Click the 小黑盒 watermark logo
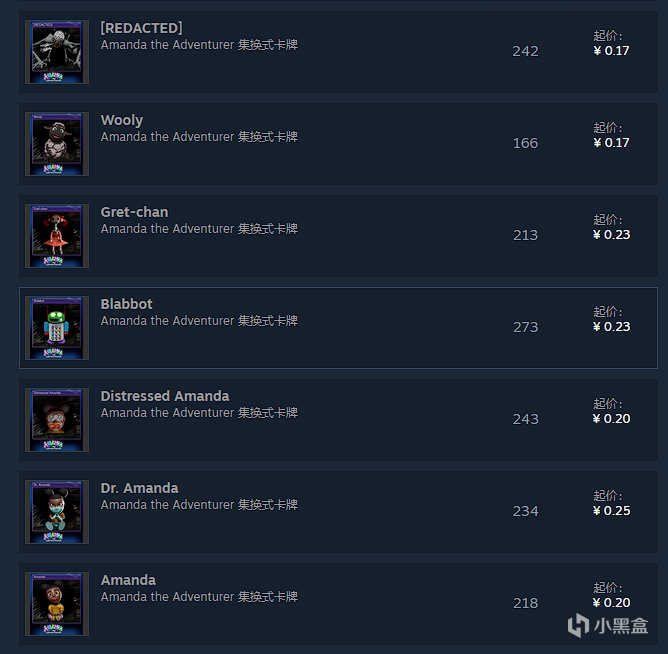Screen dimensions: 668x654 (608, 625)
